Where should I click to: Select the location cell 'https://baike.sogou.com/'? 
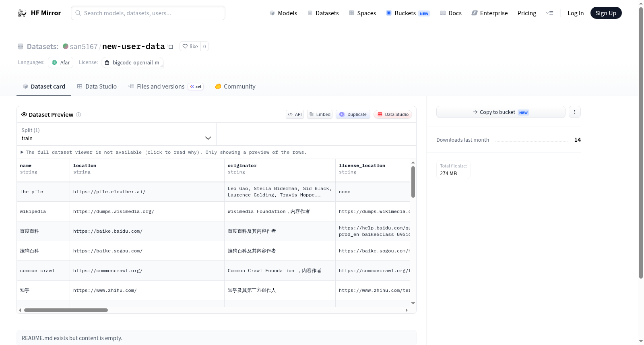(x=147, y=251)
